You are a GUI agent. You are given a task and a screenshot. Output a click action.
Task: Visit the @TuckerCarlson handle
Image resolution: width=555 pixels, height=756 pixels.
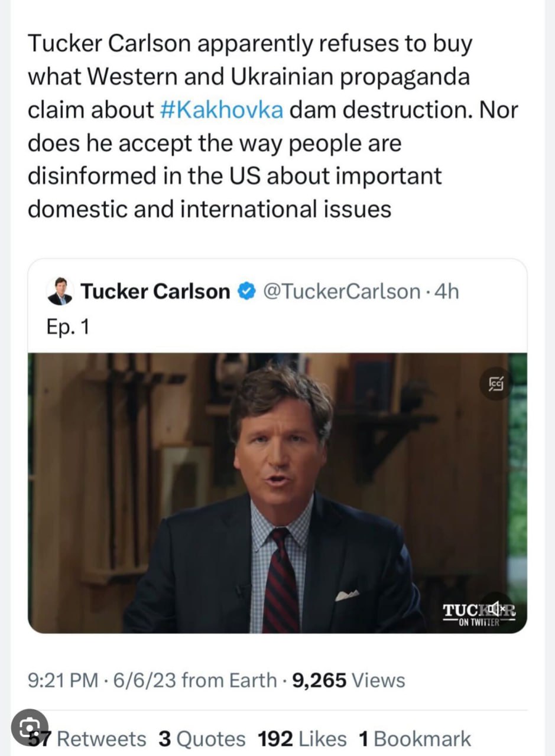339,291
